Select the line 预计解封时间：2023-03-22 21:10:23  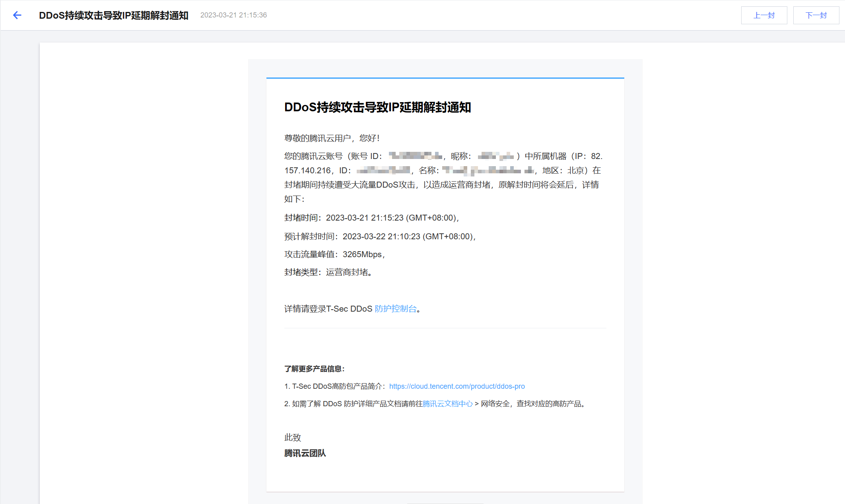[381, 236]
